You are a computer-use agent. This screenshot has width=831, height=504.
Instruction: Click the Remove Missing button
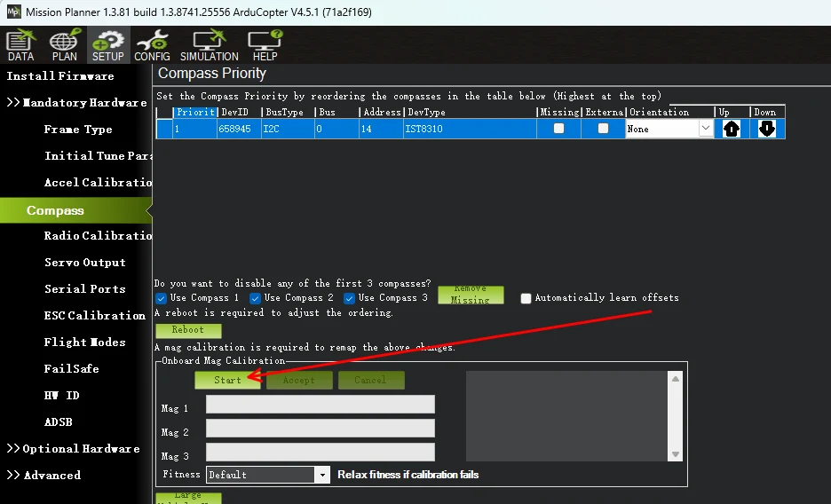point(471,295)
